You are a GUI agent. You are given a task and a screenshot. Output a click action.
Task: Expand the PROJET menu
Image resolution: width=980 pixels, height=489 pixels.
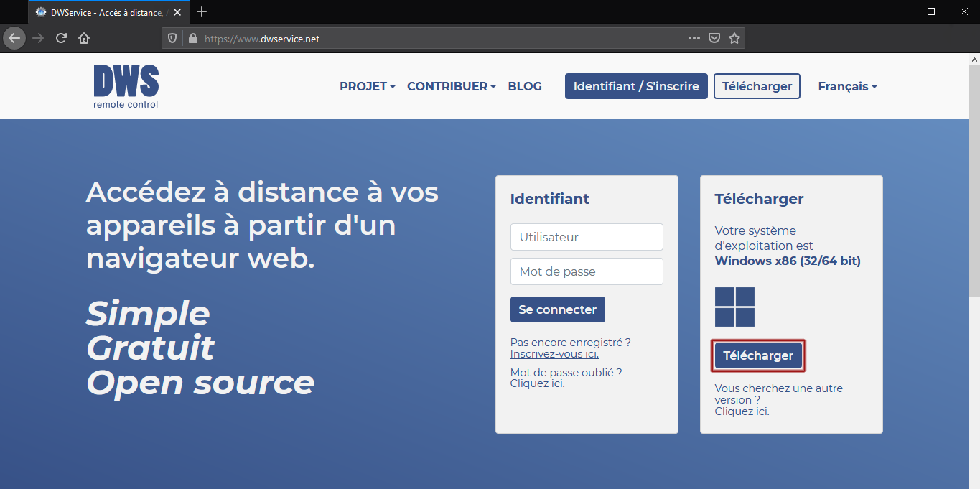tap(367, 87)
